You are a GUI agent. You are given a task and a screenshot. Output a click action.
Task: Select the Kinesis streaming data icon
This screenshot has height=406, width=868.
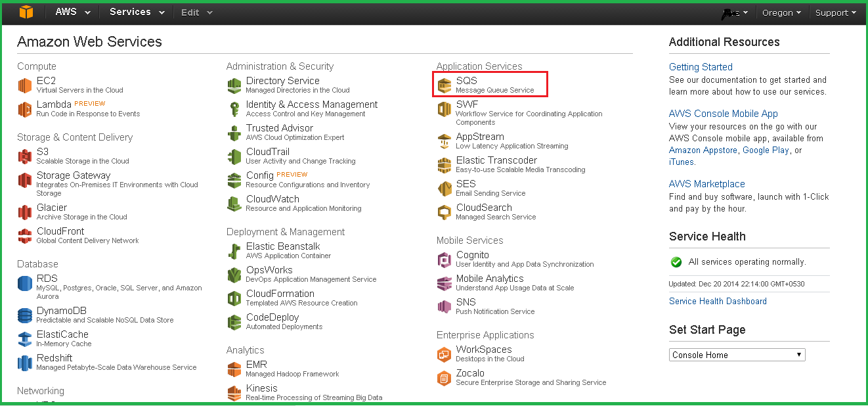(234, 392)
